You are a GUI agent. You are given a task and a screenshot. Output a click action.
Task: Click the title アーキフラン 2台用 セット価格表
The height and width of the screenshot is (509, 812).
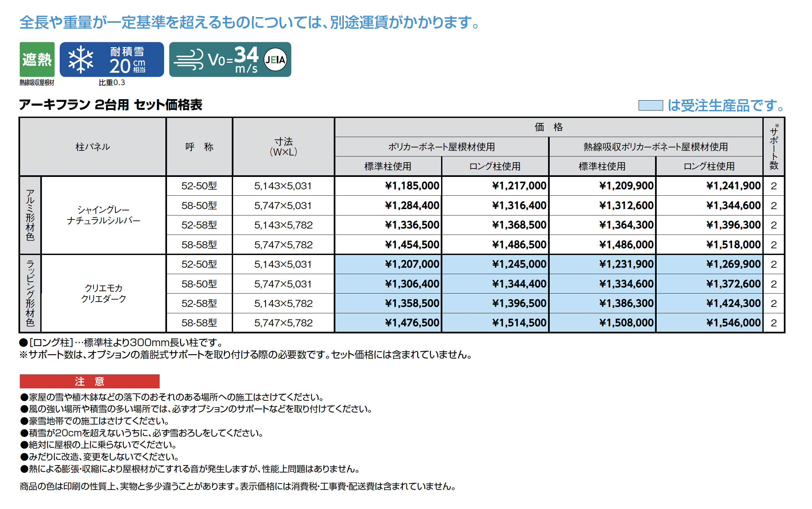tap(110, 105)
